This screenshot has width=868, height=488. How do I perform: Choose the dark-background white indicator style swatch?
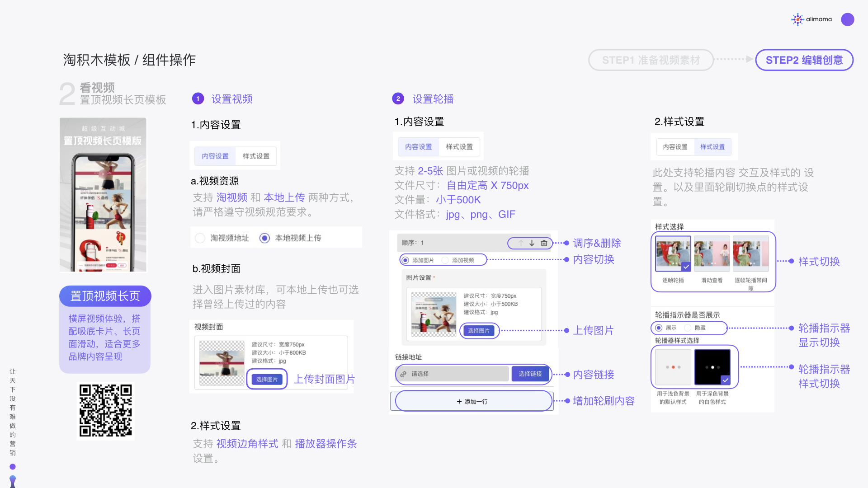point(712,367)
